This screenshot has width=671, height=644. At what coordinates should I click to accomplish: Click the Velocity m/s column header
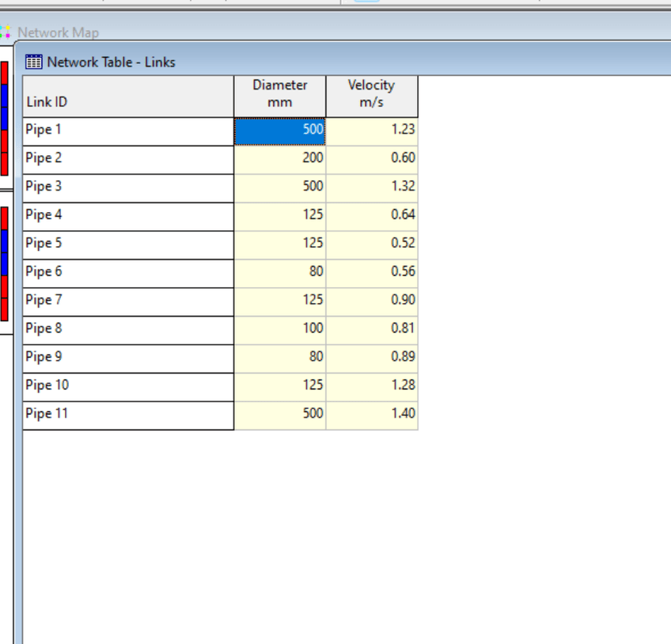[371, 94]
